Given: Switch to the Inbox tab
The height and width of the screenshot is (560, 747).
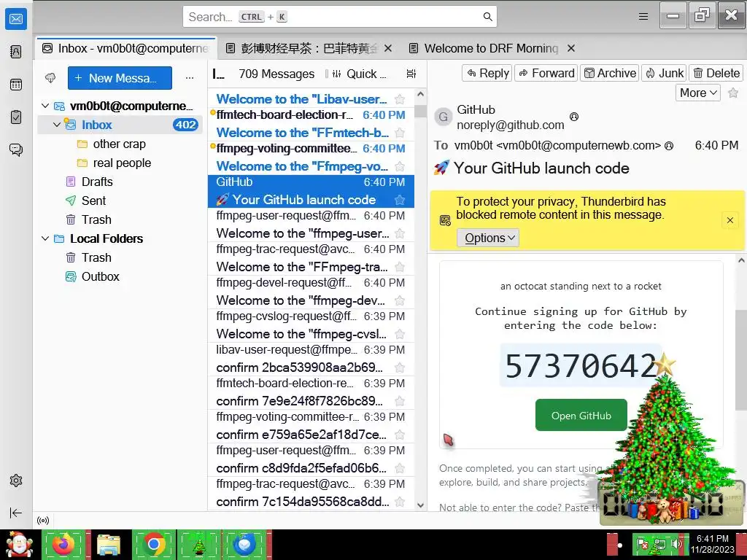Looking at the screenshot, I should click(x=125, y=48).
